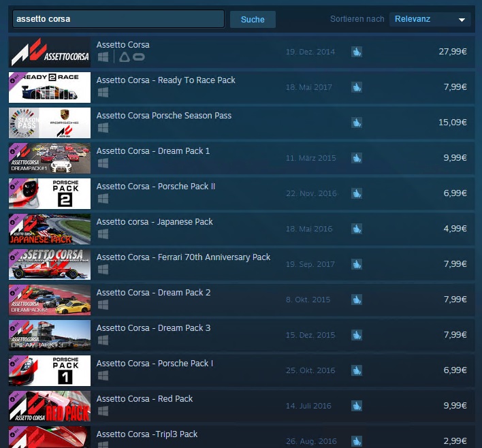Click release date 19. Dez. 2014
Viewport: 482px width, 448px height.
(310, 52)
